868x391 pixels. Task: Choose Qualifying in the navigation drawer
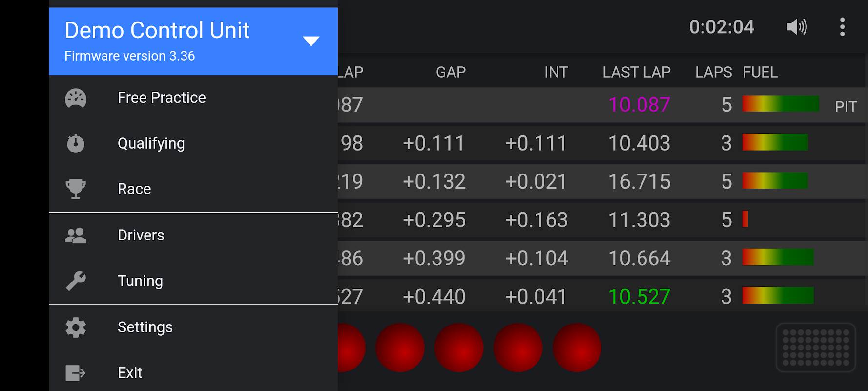pos(151,144)
